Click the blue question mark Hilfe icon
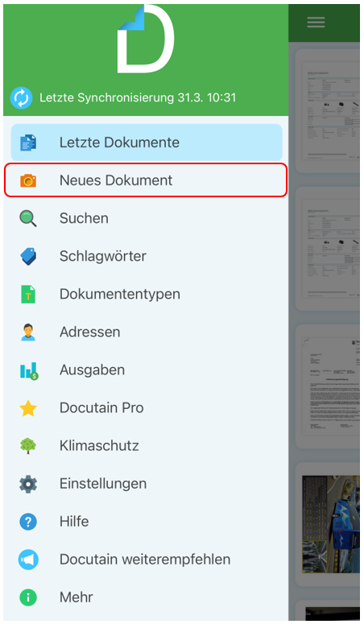 pos(28,521)
